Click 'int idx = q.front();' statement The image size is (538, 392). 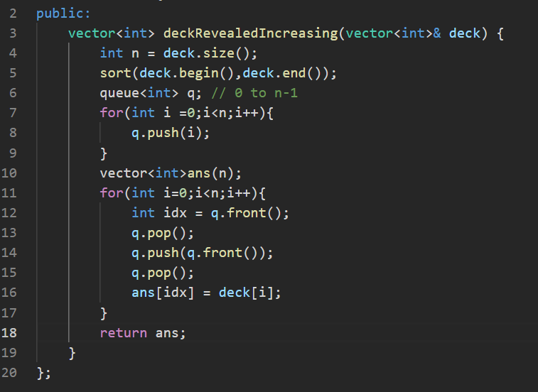(x=210, y=213)
